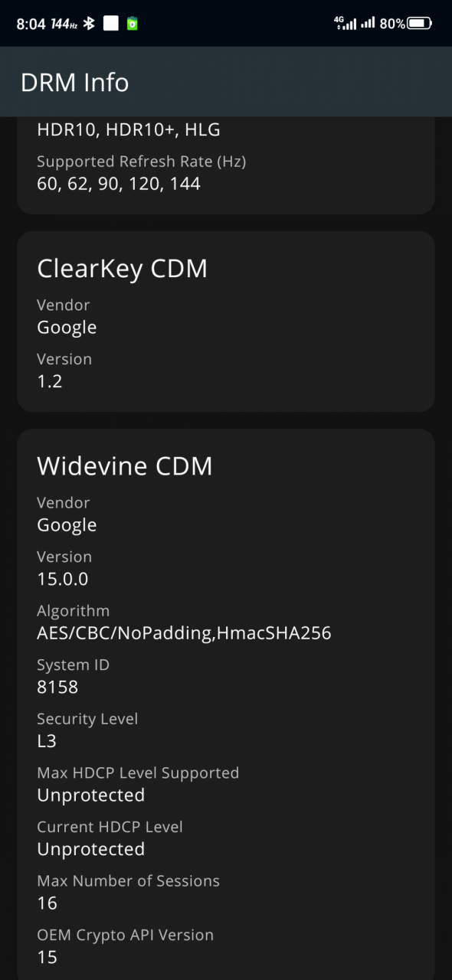Tap the DRM Info app title
This screenshot has width=452, height=980.
[75, 82]
